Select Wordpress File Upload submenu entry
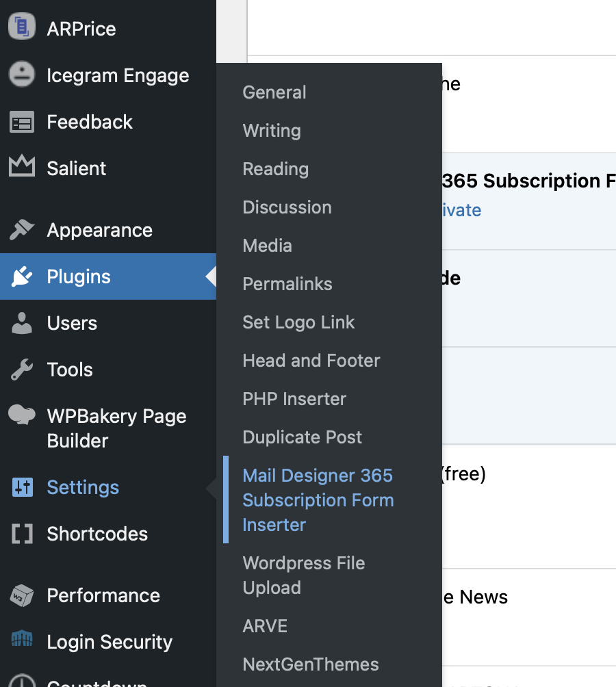 click(x=304, y=575)
